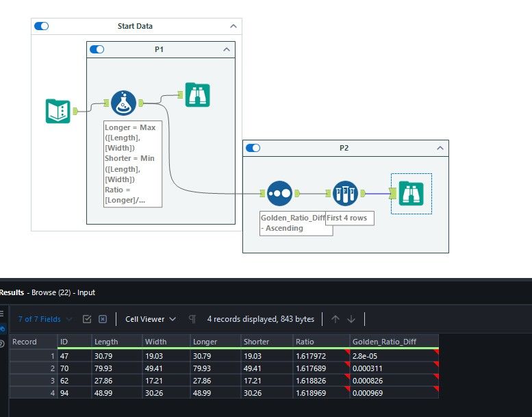Select all fields checkmark icon
Viewport: 532px width, 417px height.
[87, 319]
